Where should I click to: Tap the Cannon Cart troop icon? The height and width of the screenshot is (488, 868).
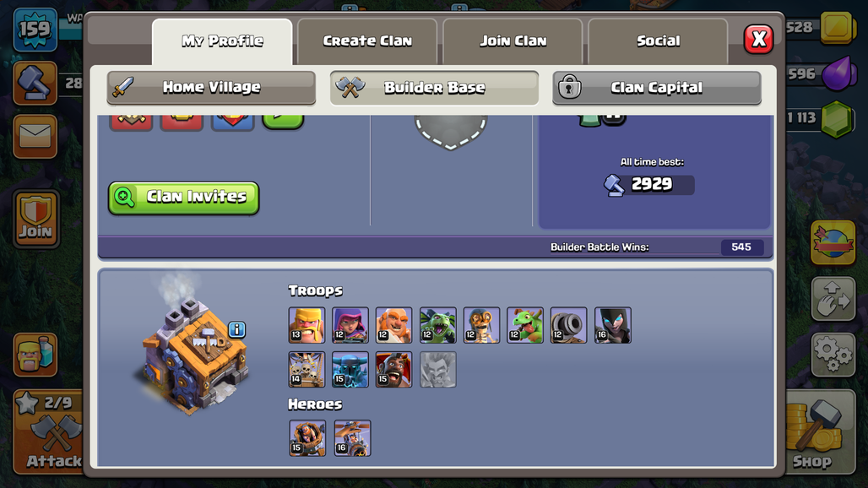click(568, 325)
